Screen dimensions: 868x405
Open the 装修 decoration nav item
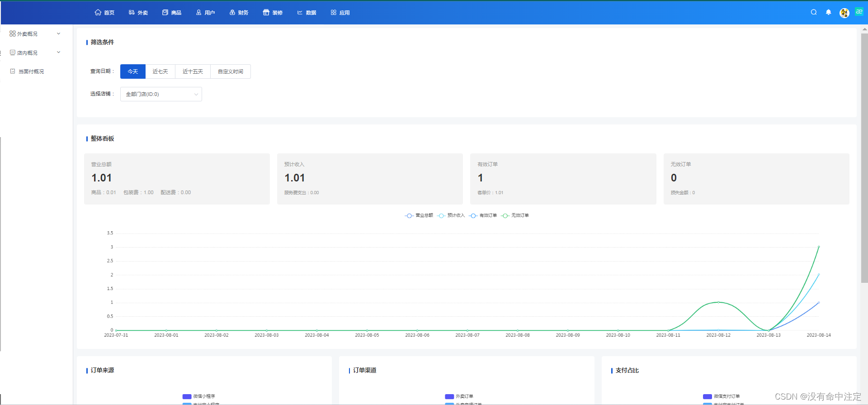click(x=273, y=13)
